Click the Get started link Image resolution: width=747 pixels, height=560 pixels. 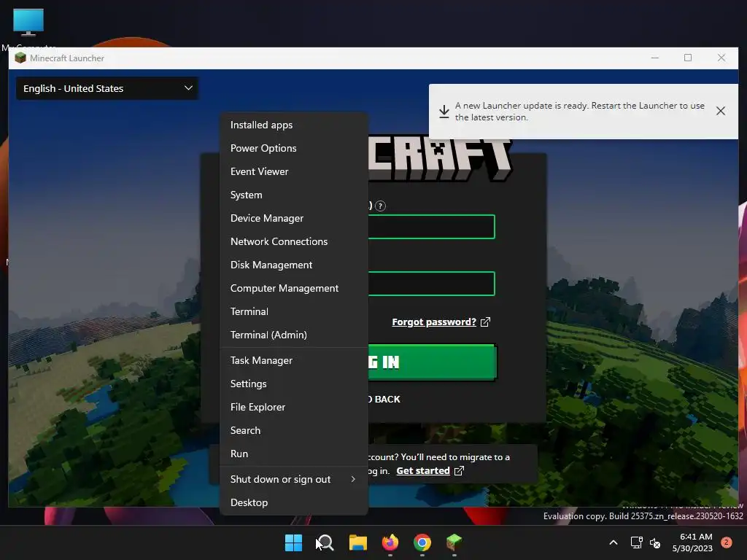pyautogui.click(x=423, y=471)
